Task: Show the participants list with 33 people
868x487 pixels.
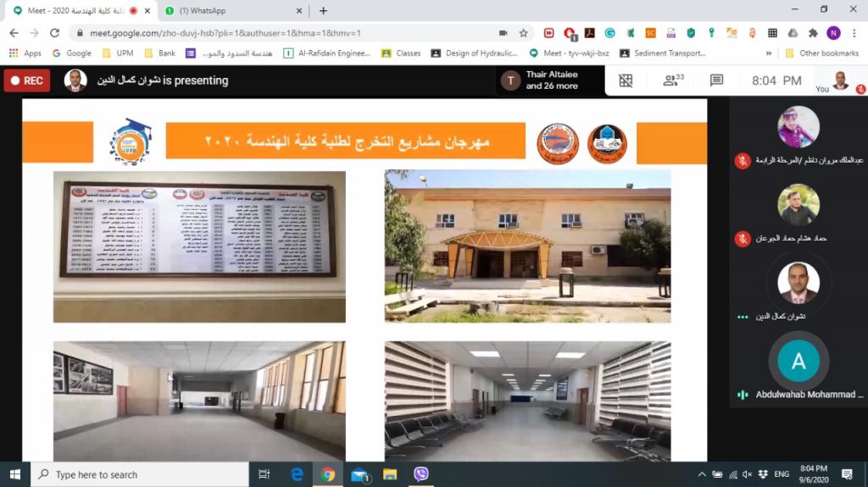Action: [x=673, y=80]
